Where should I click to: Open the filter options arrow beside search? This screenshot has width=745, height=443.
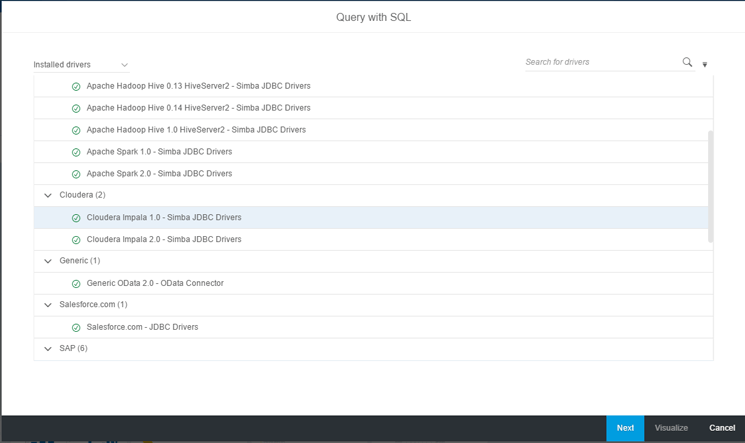(x=705, y=64)
